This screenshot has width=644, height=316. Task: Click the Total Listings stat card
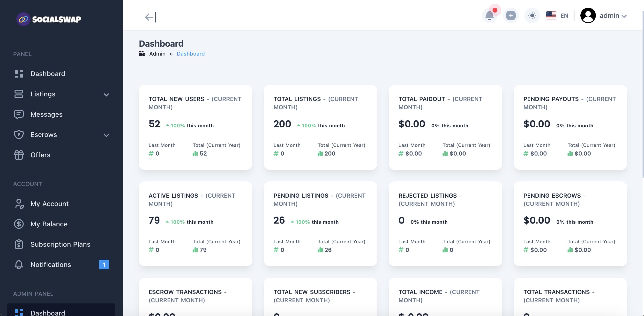(320, 127)
